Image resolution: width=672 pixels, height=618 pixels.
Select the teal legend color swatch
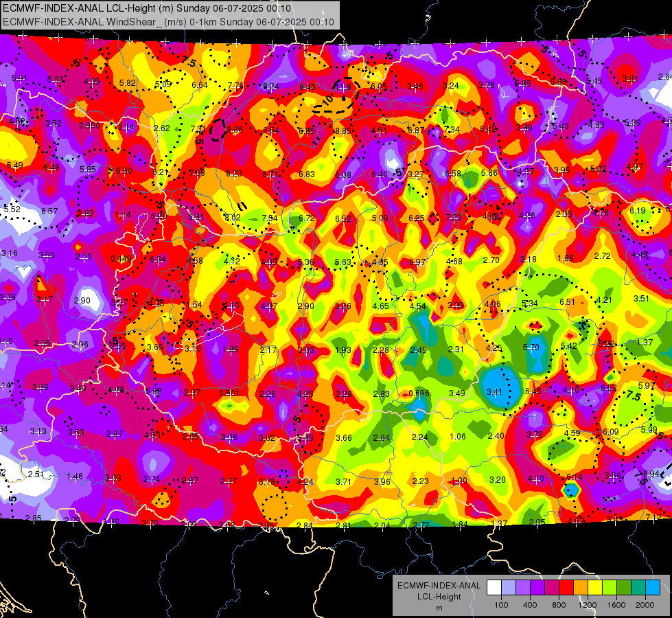[638, 588]
